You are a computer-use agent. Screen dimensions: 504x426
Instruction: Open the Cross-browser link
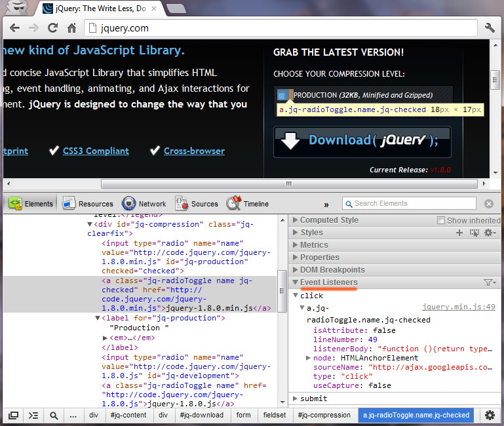194,151
